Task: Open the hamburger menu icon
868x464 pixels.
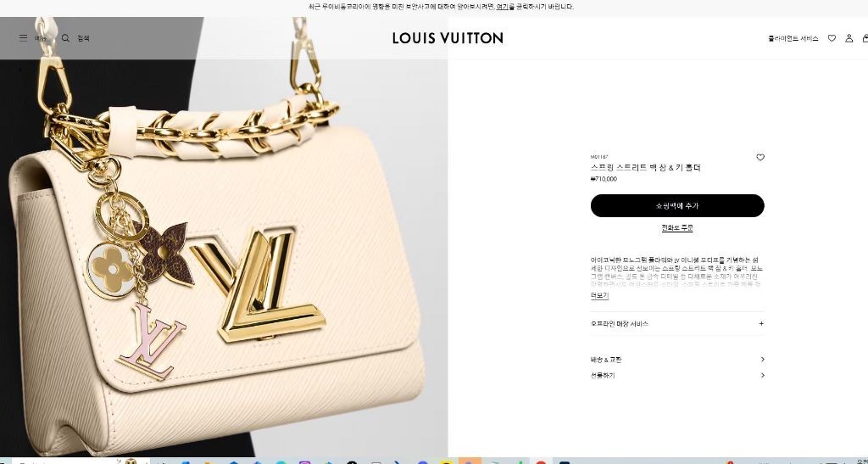Action: click(x=23, y=38)
